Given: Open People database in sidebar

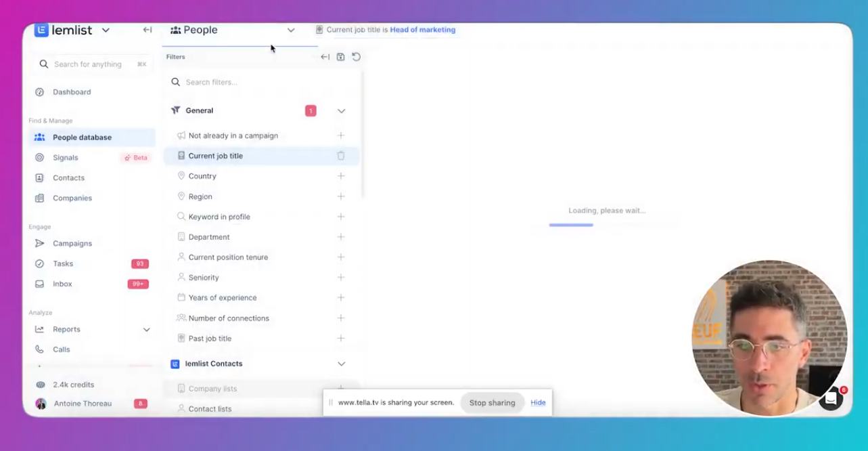Looking at the screenshot, I should (x=92, y=137).
